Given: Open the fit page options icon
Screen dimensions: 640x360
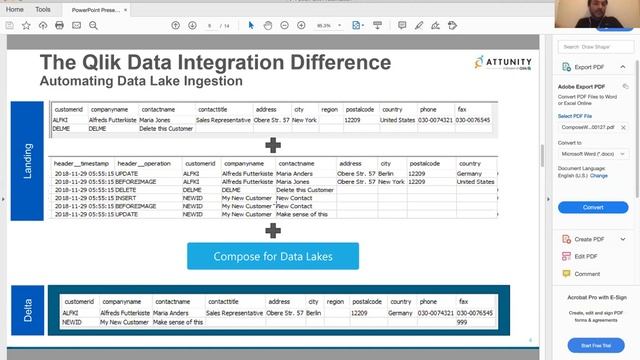Looking at the screenshot, I should [x=358, y=25].
